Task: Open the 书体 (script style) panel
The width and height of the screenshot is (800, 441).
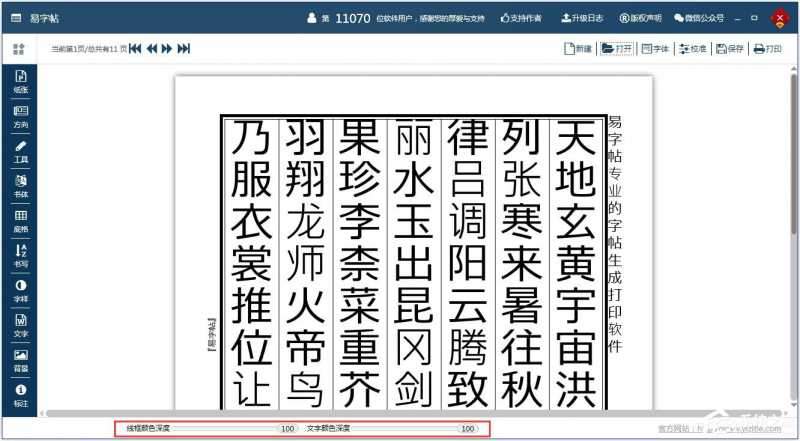Action: [x=20, y=186]
